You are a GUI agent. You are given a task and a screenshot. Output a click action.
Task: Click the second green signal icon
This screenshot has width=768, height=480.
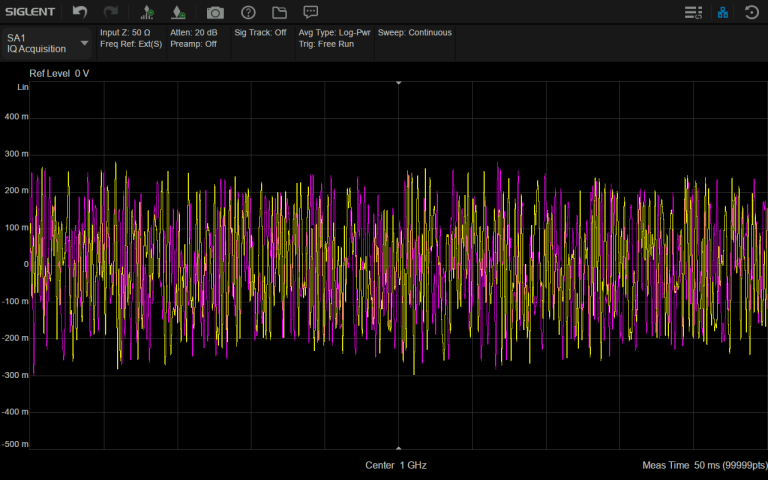pyautogui.click(x=178, y=12)
